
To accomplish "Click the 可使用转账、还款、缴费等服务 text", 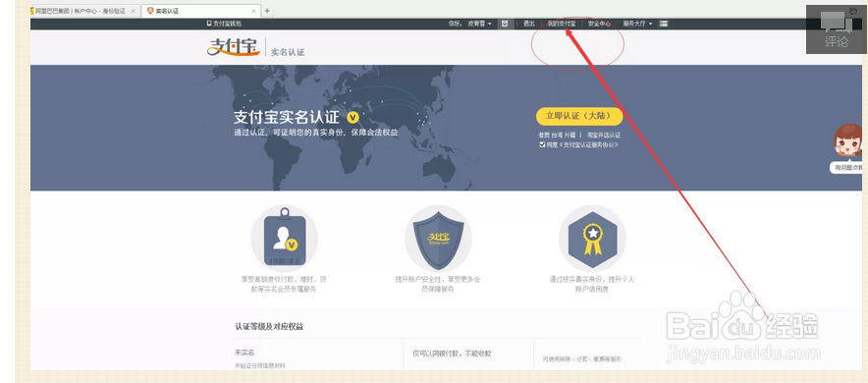I will [582, 359].
